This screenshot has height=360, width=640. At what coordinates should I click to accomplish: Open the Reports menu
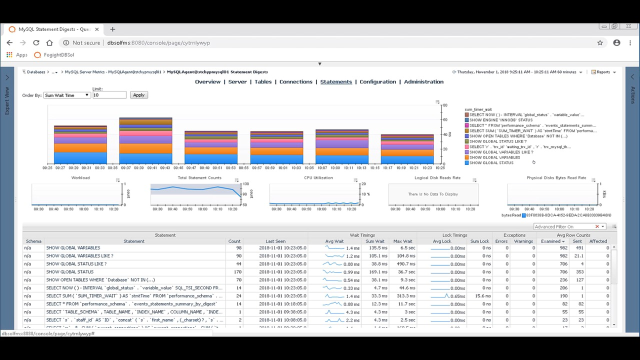(603, 72)
